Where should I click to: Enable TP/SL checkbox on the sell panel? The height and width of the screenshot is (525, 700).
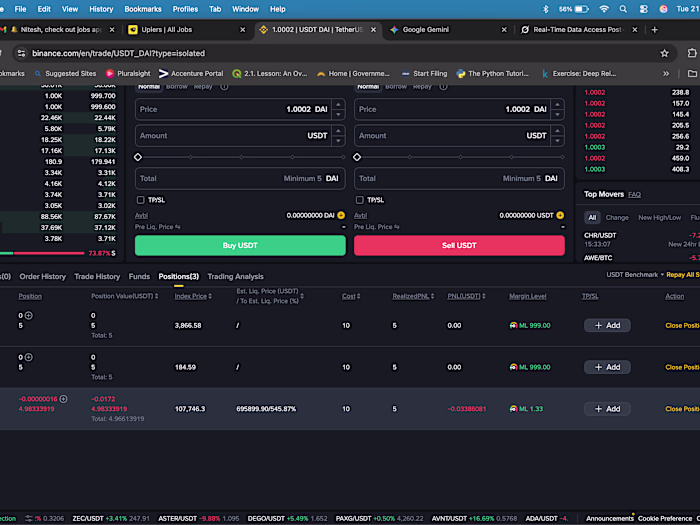tap(359, 200)
